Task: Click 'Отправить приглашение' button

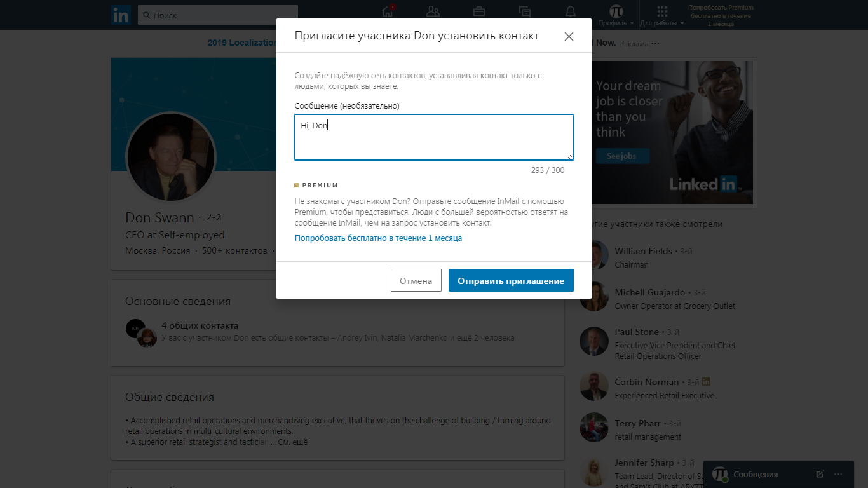Action: (x=511, y=280)
